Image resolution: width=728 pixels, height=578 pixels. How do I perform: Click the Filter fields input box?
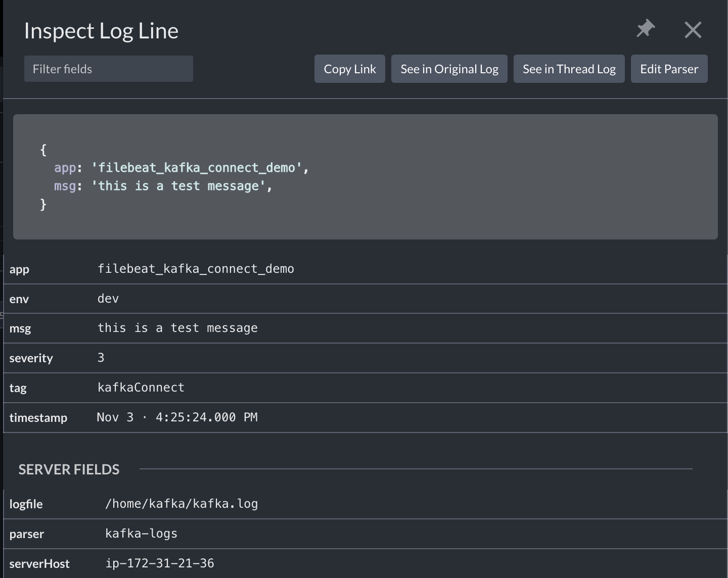point(109,69)
